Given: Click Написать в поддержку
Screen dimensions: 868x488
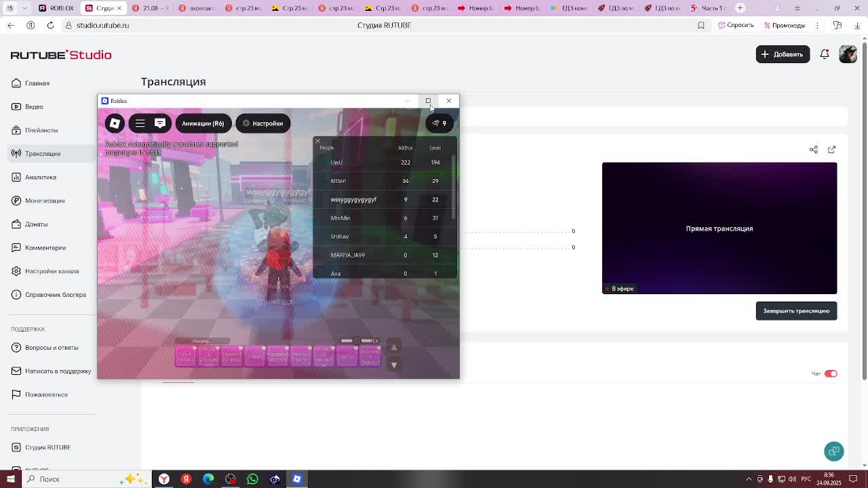Looking at the screenshot, I should pos(58,371).
